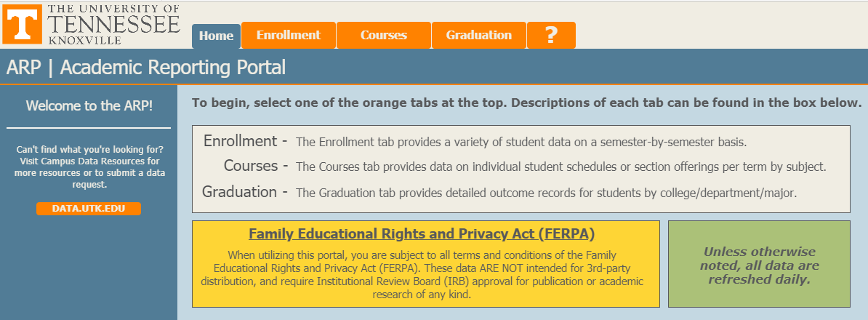Open the FERPA heading link

pyautogui.click(x=421, y=234)
